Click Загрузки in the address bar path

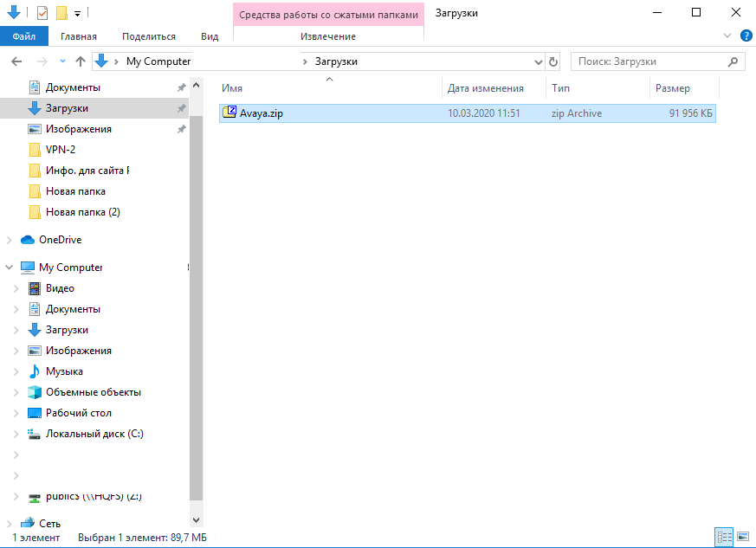[336, 61]
